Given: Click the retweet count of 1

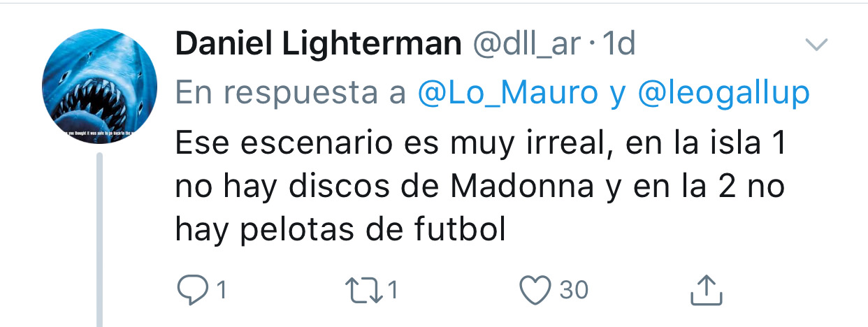Looking at the screenshot, I should pos(393,290).
